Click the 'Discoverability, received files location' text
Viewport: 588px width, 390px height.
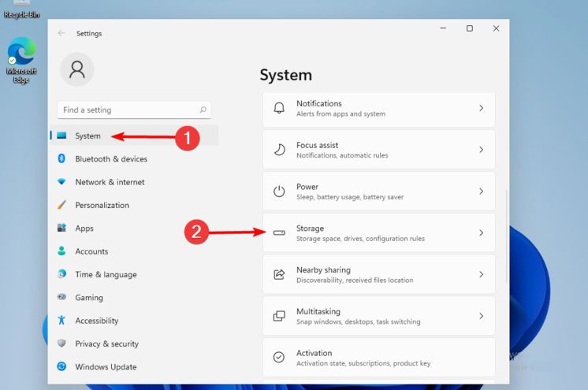[355, 280]
